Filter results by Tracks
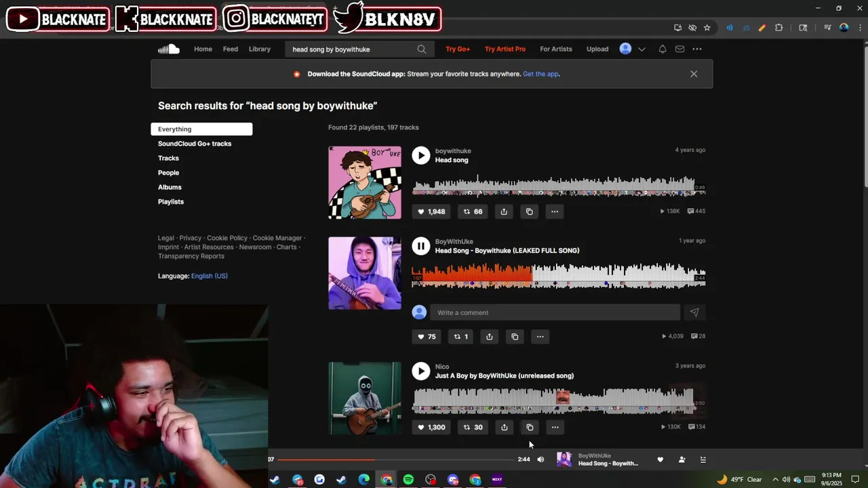 pos(168,158)
